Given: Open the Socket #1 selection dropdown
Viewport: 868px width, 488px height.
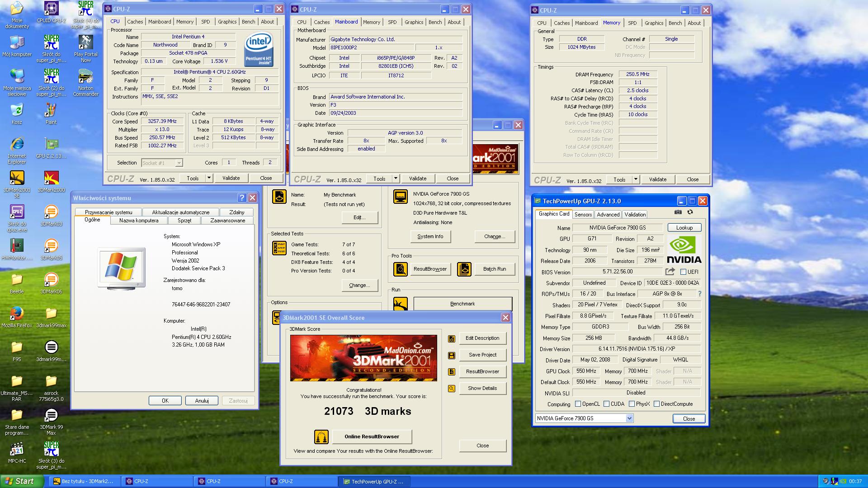Looking at the screenshot, I should click(162, 163).
